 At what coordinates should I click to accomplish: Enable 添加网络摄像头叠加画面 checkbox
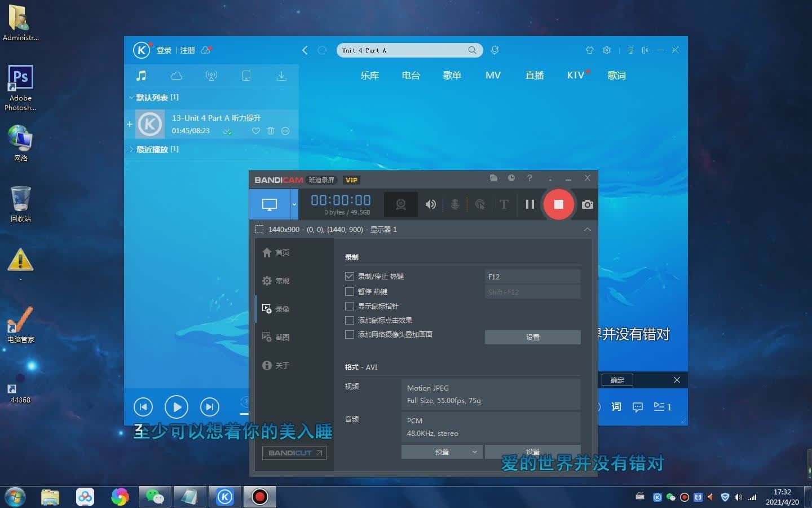coord(350,334)
